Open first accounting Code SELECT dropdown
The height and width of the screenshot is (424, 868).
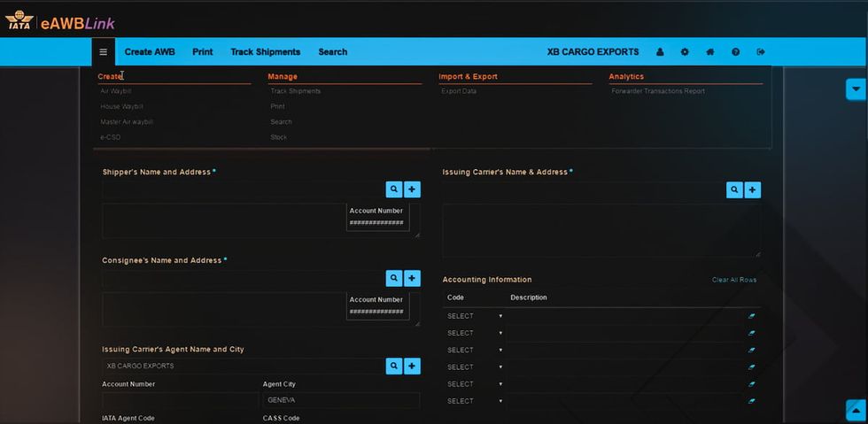click(475, 316)
